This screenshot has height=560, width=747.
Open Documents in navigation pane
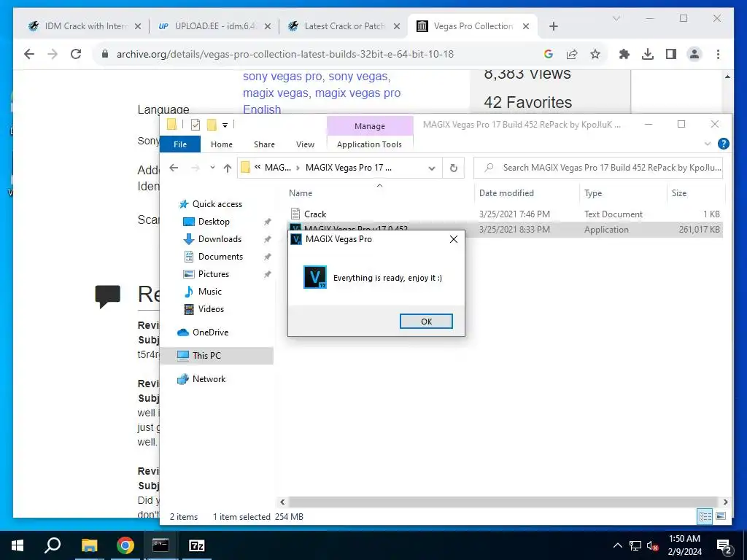(x=220, y=257)
